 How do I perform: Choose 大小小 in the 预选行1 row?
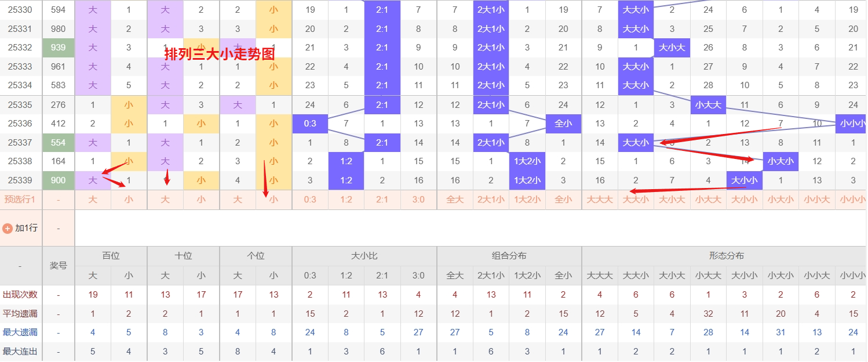click(745, 200)
